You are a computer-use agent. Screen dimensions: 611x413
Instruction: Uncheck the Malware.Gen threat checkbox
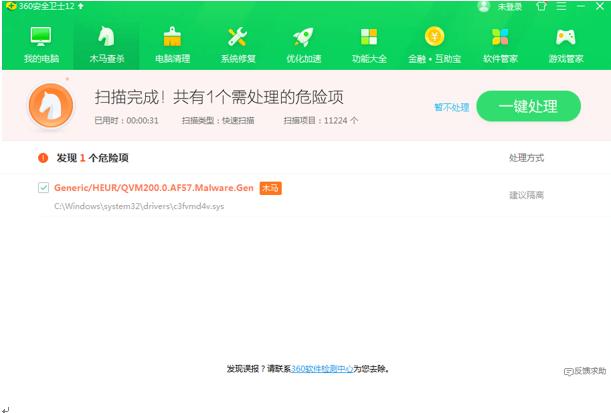click(43, 188)
